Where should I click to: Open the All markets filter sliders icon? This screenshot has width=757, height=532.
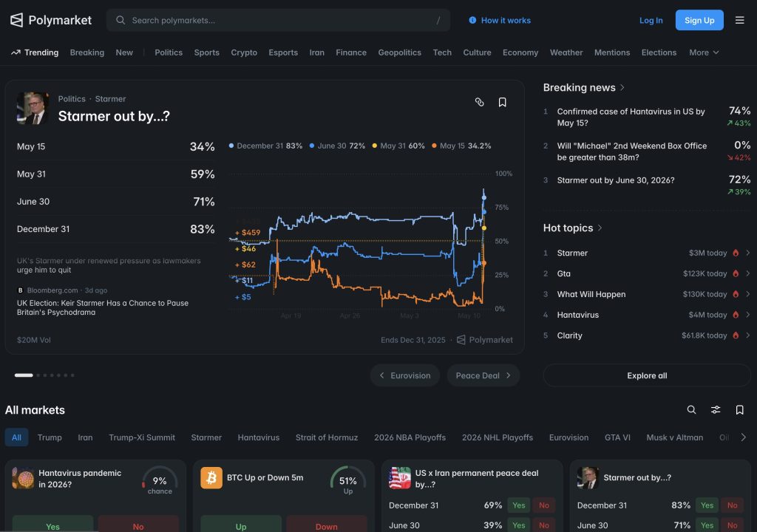point(716,410)
